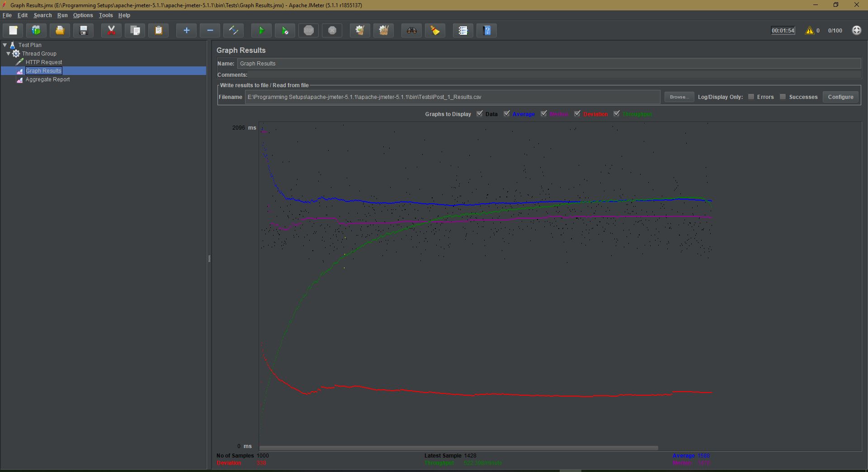Click the Collapse All minus icon

[210, 30]
